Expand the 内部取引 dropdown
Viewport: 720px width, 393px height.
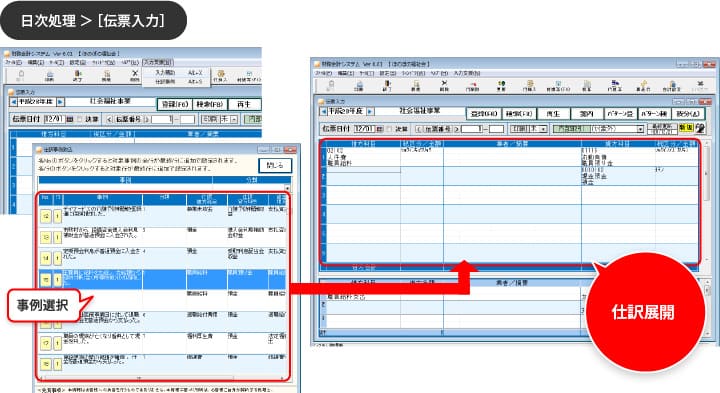[x=640, y=129]
